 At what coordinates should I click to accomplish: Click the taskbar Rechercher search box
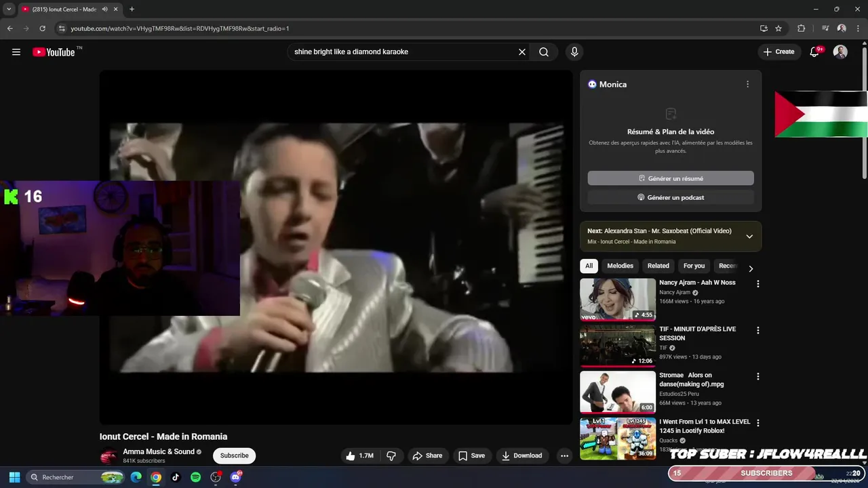coord(76,477)
